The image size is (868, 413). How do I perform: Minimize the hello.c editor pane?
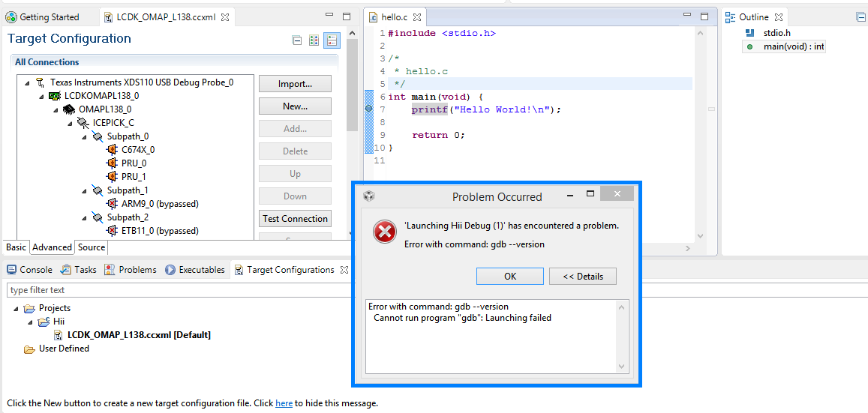coord(687,16)
